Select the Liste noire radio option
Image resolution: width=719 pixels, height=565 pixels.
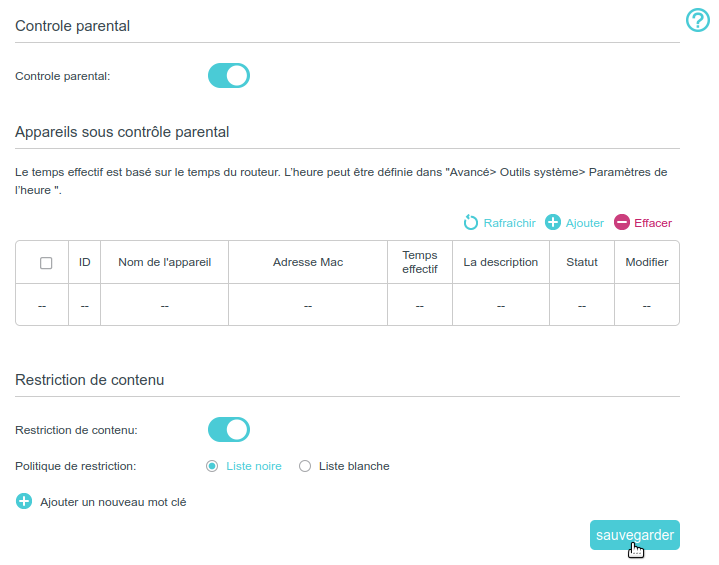point(212,466)
